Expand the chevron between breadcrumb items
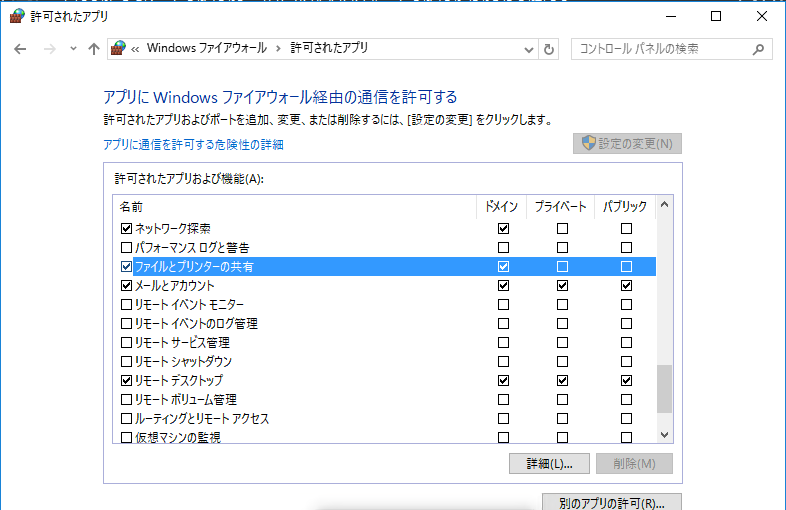786x510 pixels. (278, 49)
